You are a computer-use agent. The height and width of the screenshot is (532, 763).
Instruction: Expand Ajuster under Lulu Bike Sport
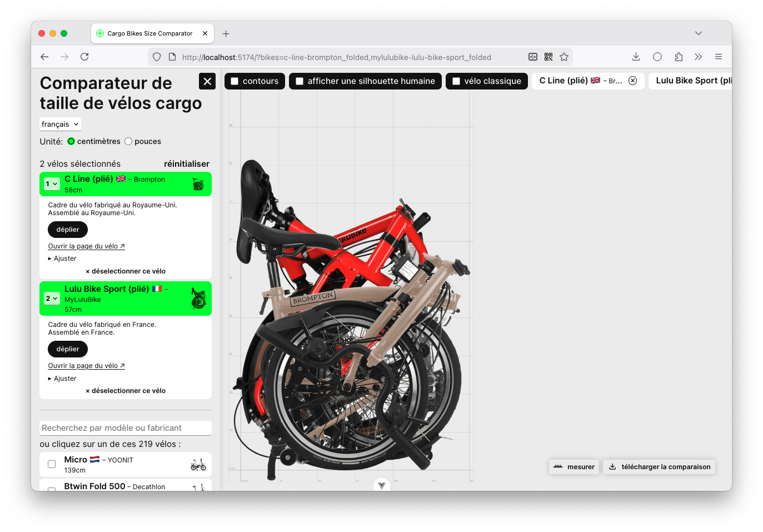point(62,379)
